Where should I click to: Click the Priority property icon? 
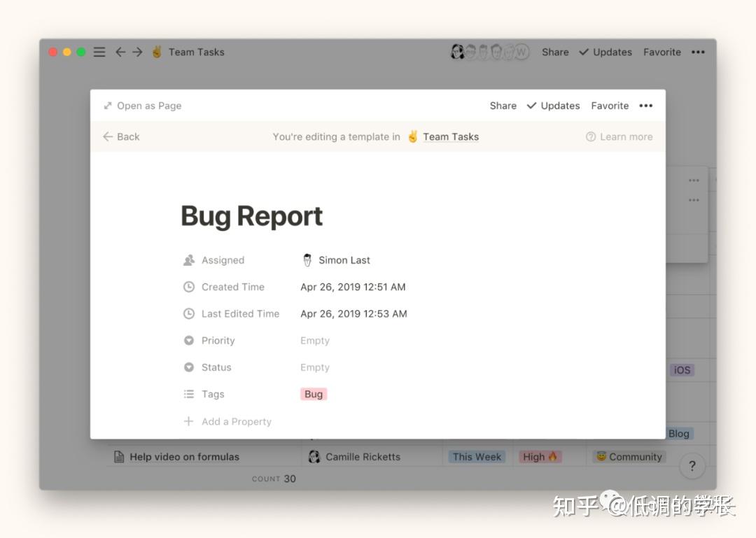(x=188, y=341)
